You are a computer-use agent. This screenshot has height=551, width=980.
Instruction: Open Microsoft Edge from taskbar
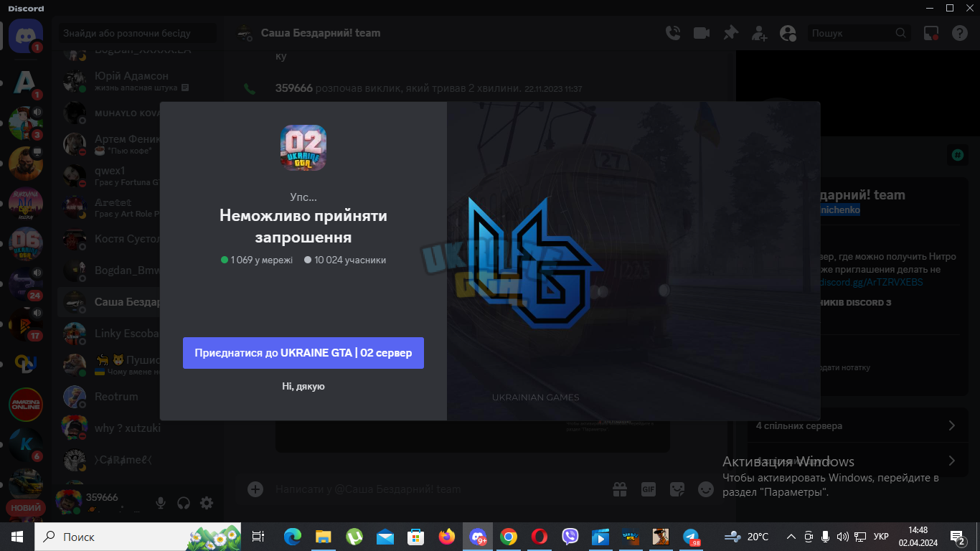[x=292, y=537]
